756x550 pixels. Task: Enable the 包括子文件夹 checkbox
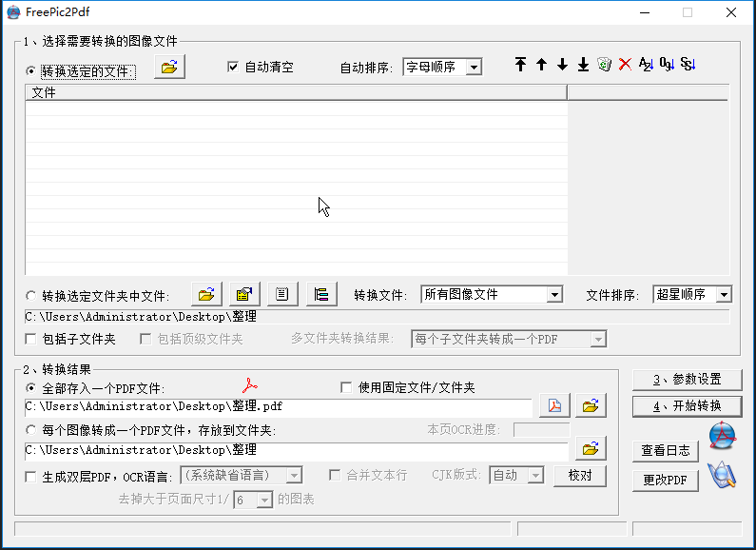pyautogui.click(x=31, y=340)
